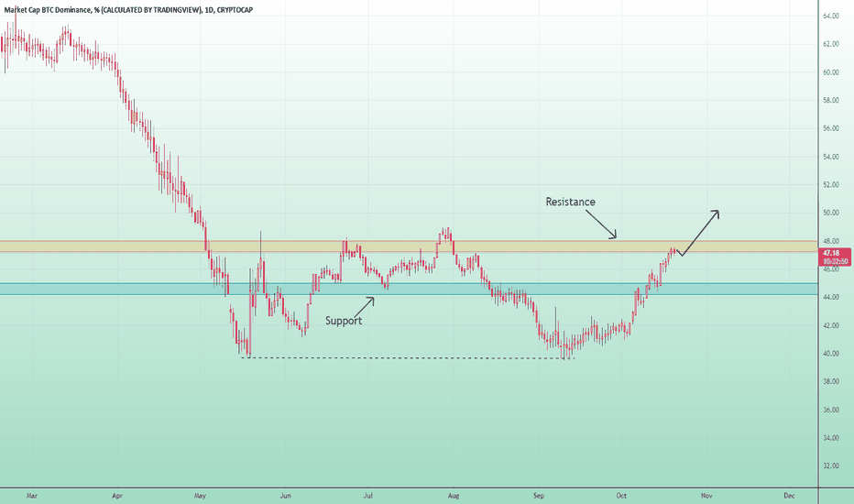854x504 pixels.
Task: Click the 38.00 price axis label
Action: (x=830, y=381)
